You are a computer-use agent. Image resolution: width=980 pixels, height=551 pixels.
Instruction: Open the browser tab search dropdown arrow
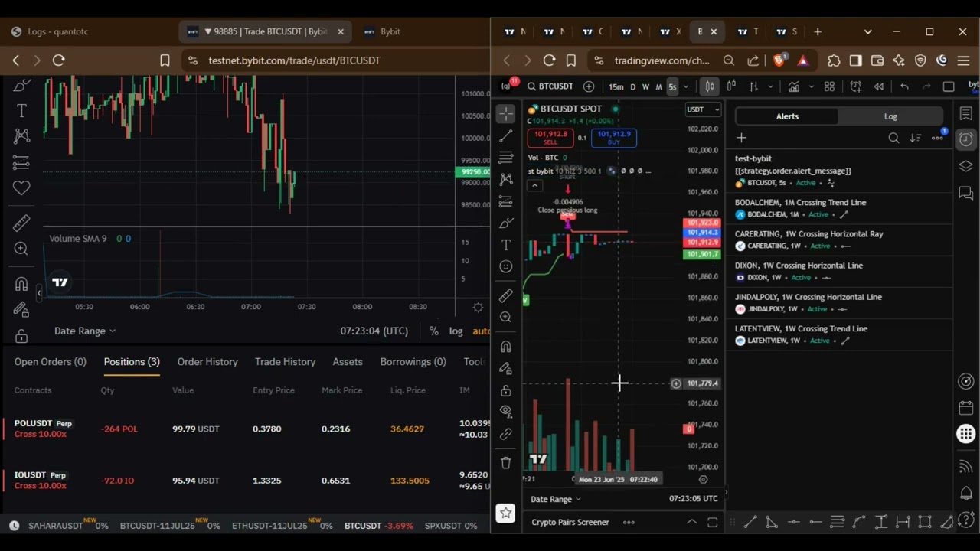[867, 31]
